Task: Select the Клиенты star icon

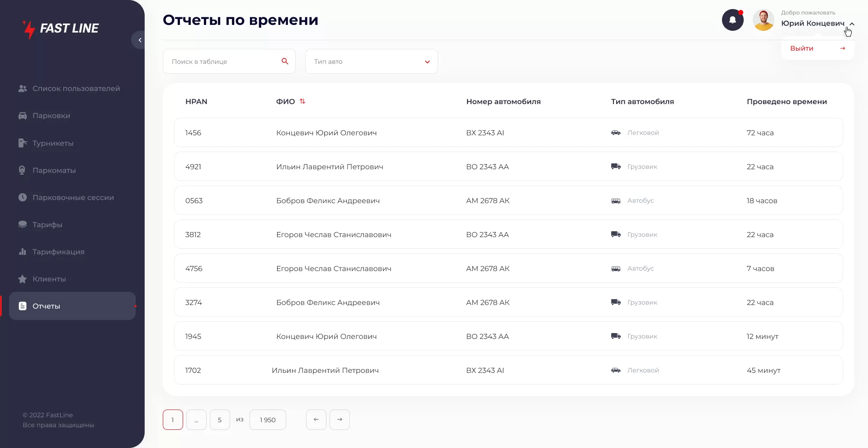Action: pos(23,279)
